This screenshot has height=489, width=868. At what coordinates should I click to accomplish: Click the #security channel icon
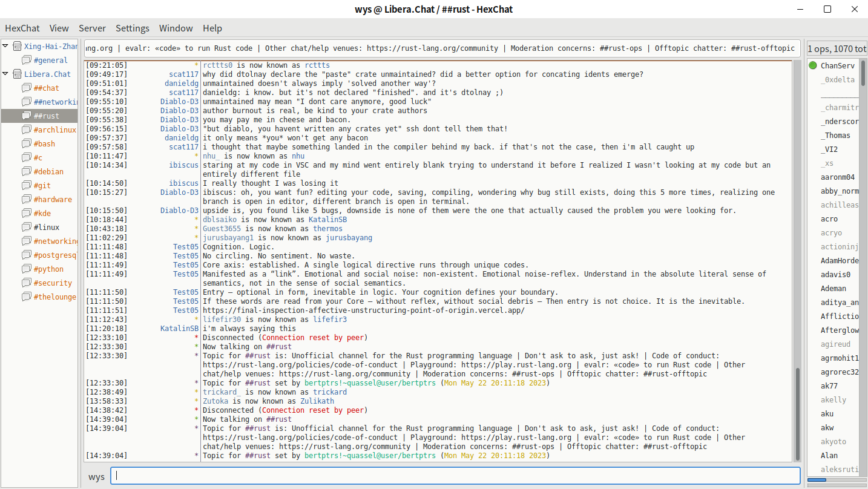pos(27,283)
